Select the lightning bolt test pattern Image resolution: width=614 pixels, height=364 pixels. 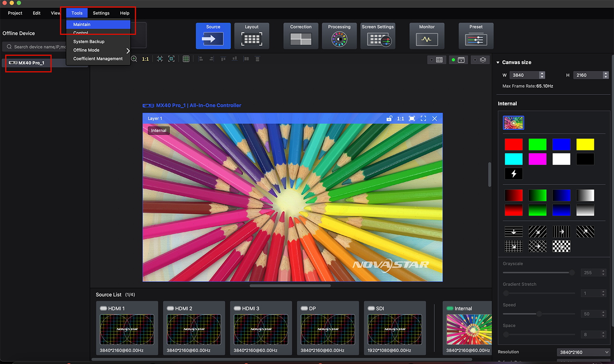tap(513, 174)
